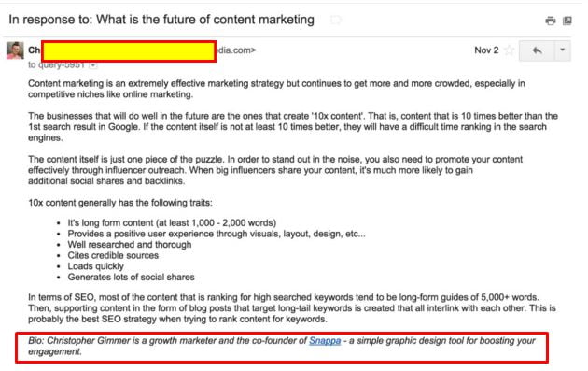Star the message dated Nov 2

(x=509, y=50)
